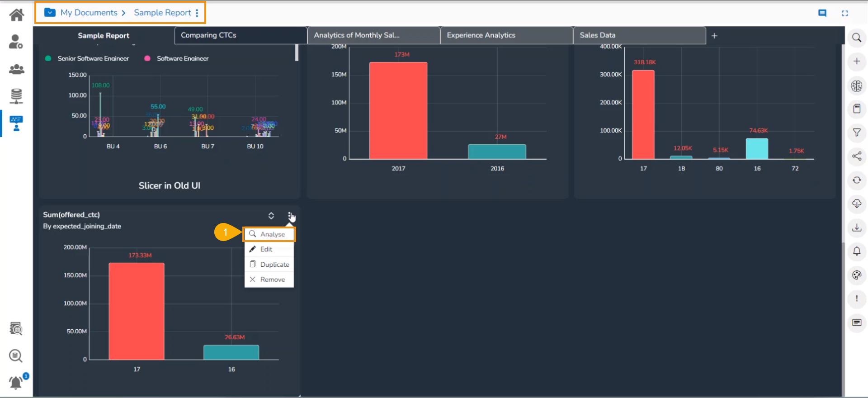Open the theme palette icon
The image size is (868, 398).
[x=856, y=275]
